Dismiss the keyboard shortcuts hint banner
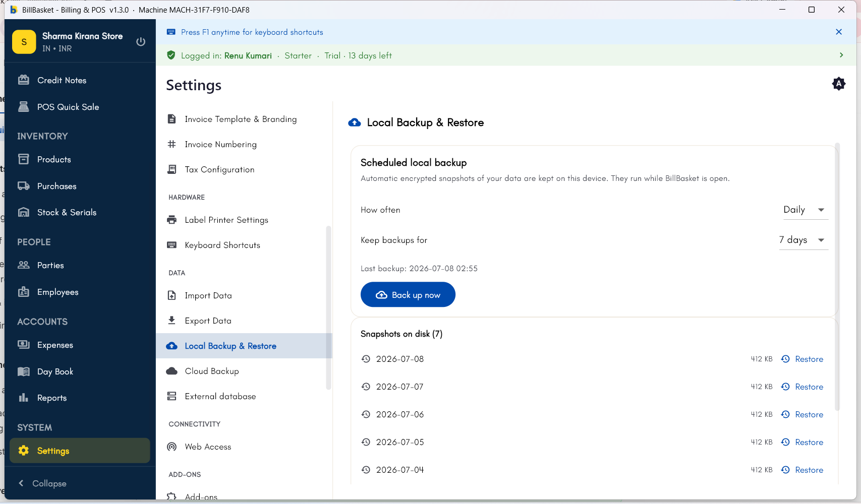The image size is (861, 504). click(839, 32)
